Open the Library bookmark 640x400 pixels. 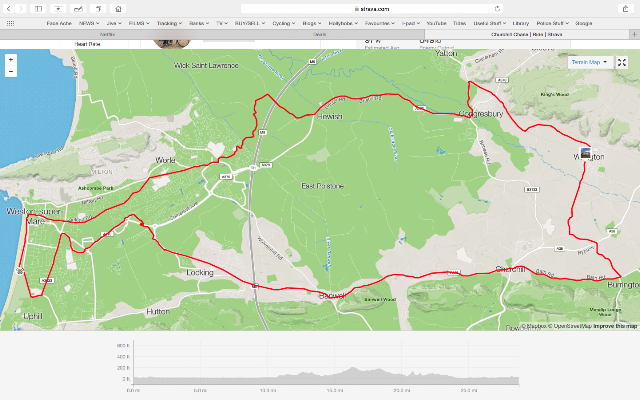click(521, 23)
